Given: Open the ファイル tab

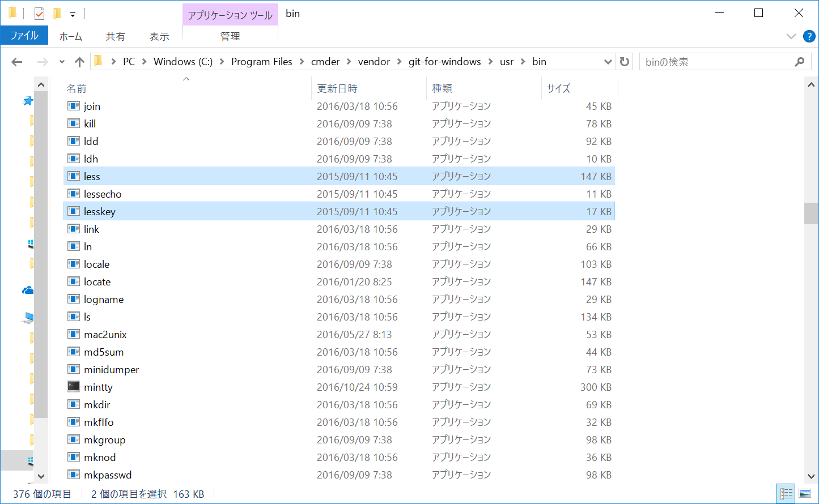Looking at the screenshot, I should tap(24, 36).
